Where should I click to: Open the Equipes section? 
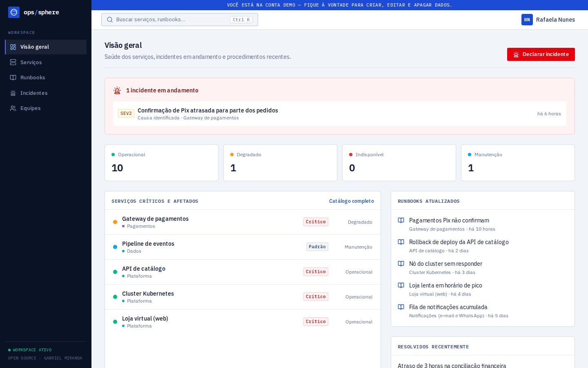(46, 108)
